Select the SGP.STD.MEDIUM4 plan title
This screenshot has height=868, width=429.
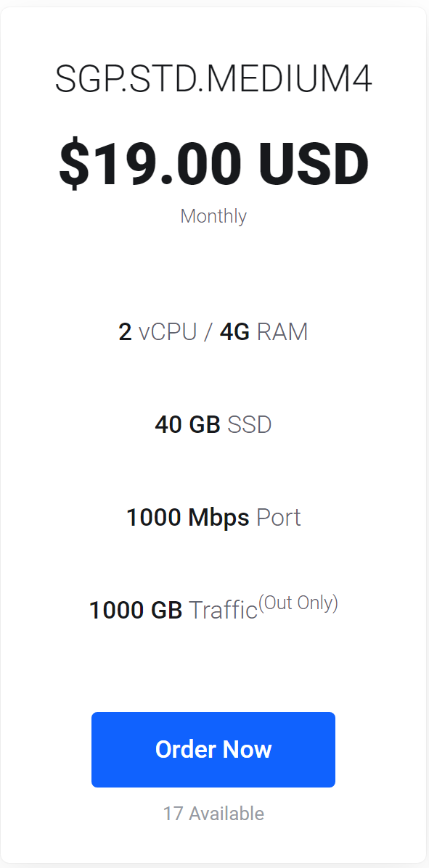tap(213, 80)
